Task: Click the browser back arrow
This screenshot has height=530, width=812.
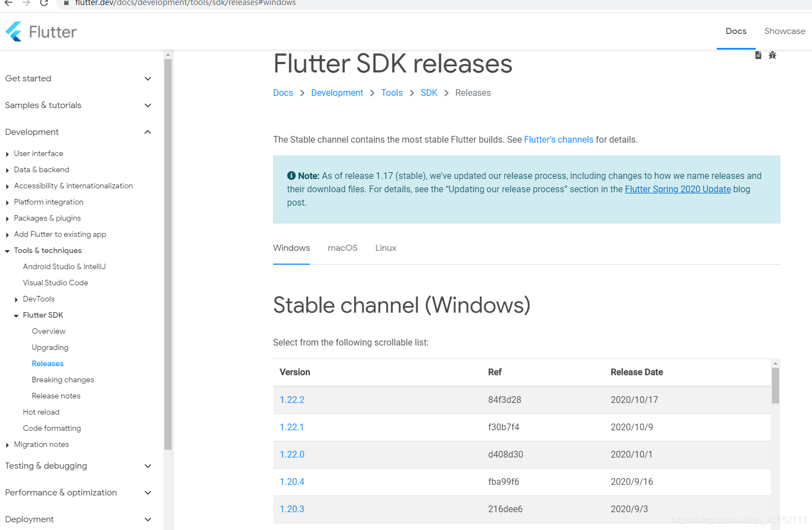Action: (8, 3)
